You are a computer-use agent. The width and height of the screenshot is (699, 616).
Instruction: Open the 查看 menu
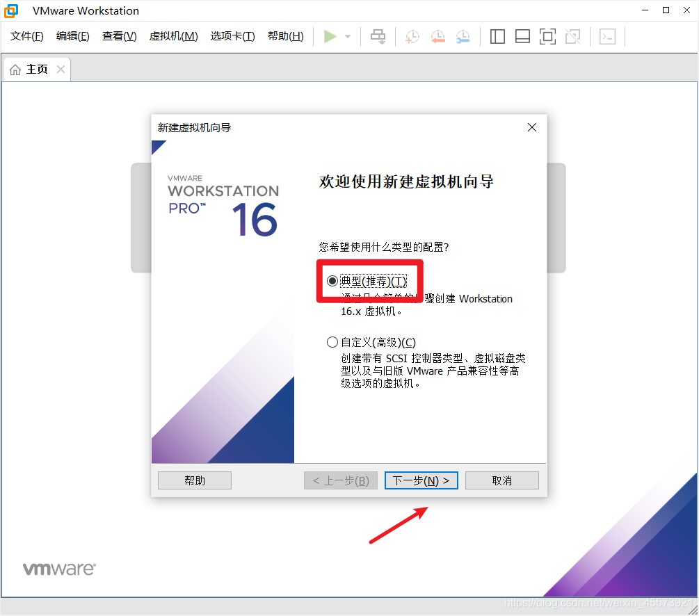coord(118,36)
